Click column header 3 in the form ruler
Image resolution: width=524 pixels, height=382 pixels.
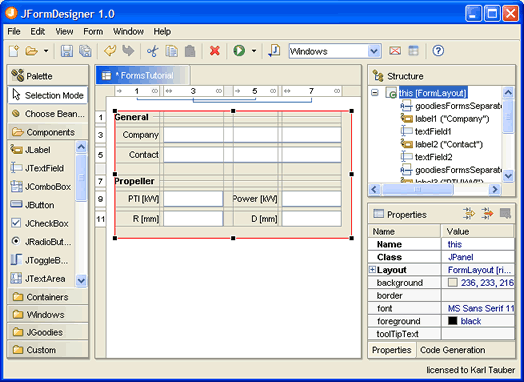coord(193,91)
